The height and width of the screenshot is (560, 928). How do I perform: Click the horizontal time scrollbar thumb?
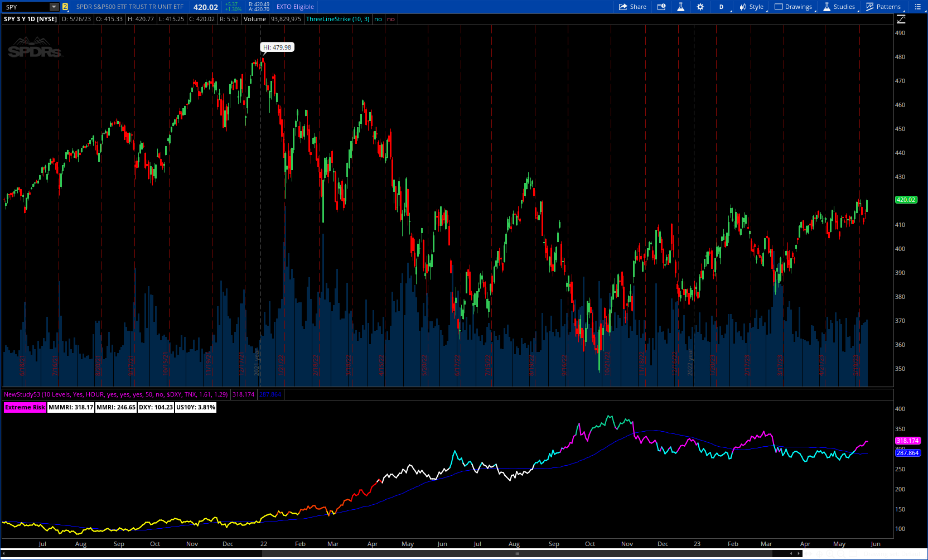pyautogui.click(x=517, y=554)
